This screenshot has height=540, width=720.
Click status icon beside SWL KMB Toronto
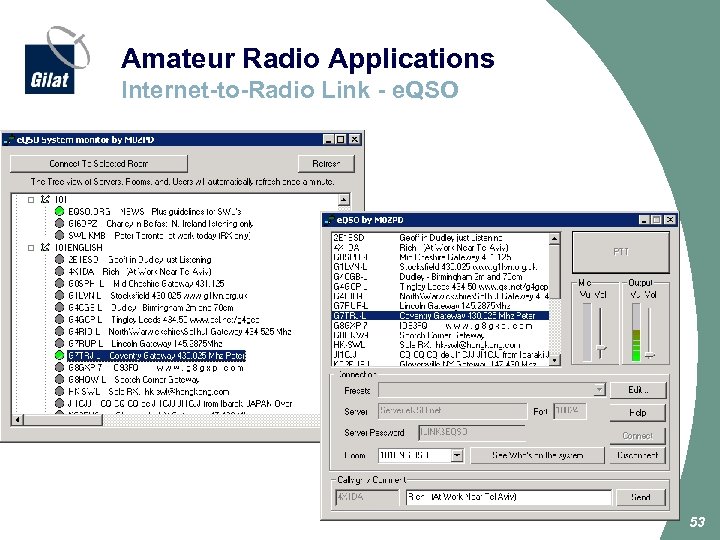59,235
